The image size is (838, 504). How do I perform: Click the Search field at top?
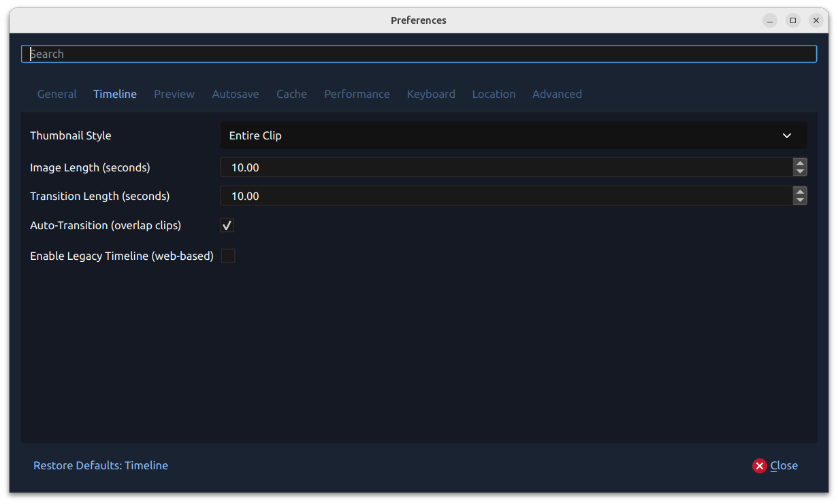(x=419, y=54)
